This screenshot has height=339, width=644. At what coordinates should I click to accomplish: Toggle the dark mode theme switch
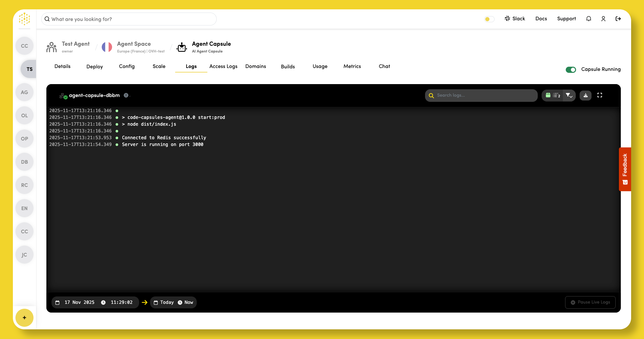(x=489, y=19)
